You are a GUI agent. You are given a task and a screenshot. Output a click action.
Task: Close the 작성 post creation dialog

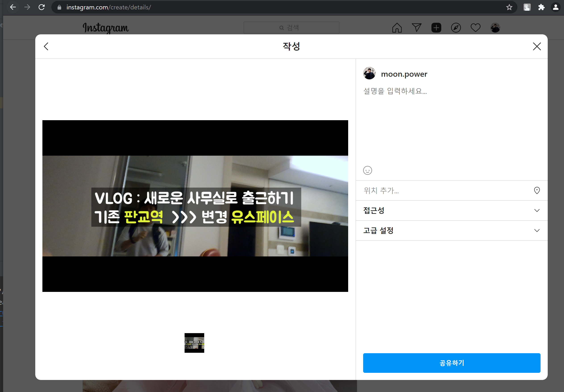coord(537,46)
